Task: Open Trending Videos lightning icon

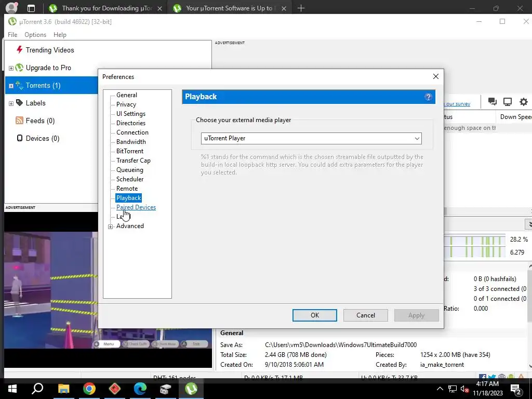Action: point(19,50)
